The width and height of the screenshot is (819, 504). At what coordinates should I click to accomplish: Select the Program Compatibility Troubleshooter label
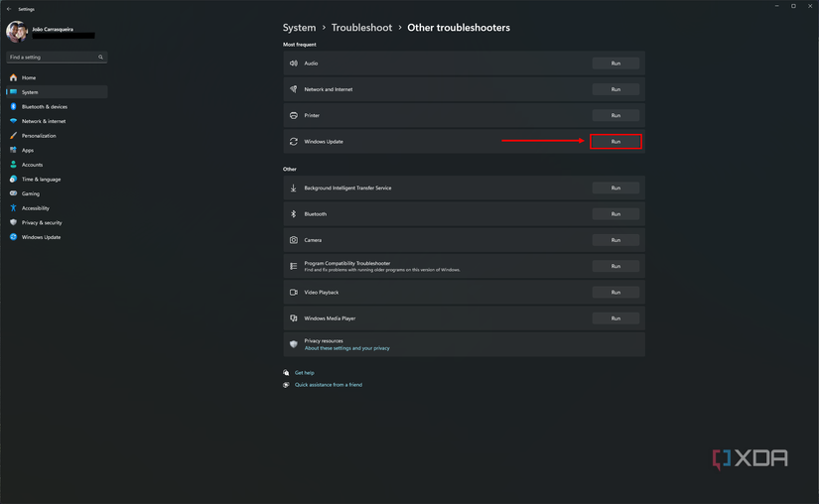(347, 263)
